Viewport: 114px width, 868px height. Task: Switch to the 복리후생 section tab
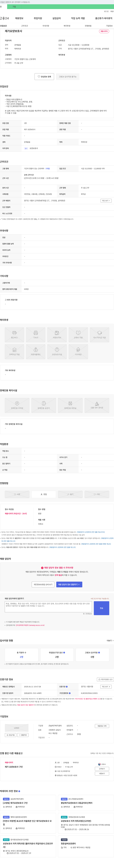click(x=67, y=26)
